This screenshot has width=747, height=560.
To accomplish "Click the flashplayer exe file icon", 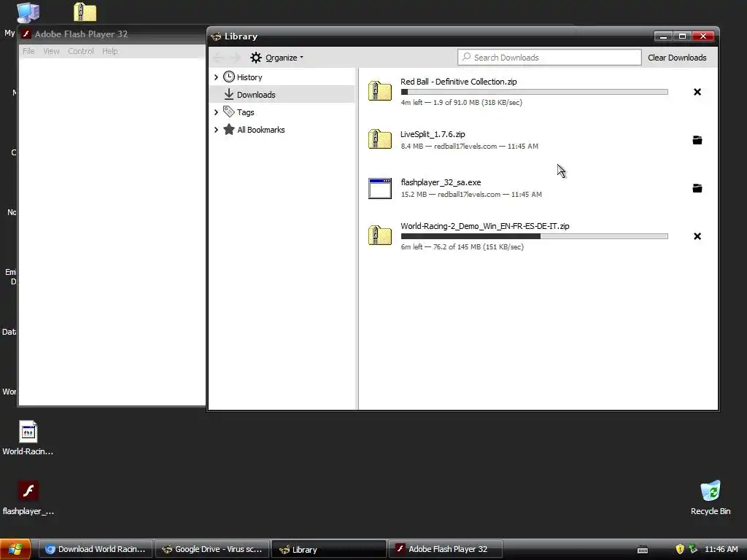I will 379,188.
